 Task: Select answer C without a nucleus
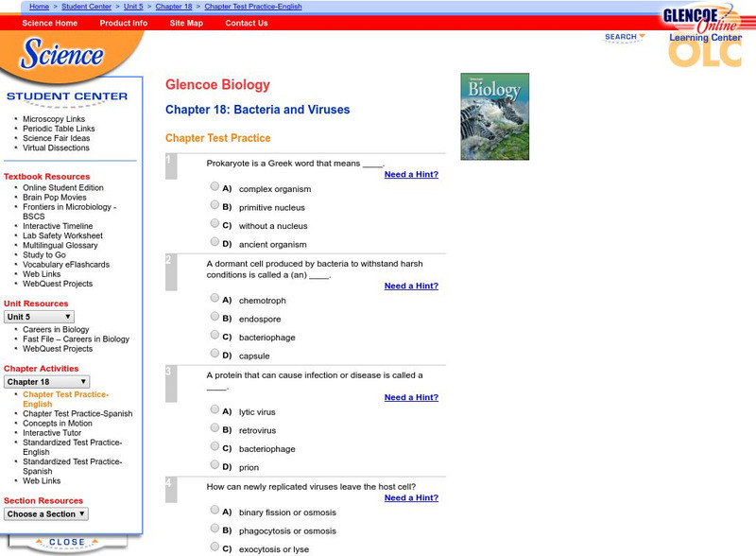pos(215,223)
